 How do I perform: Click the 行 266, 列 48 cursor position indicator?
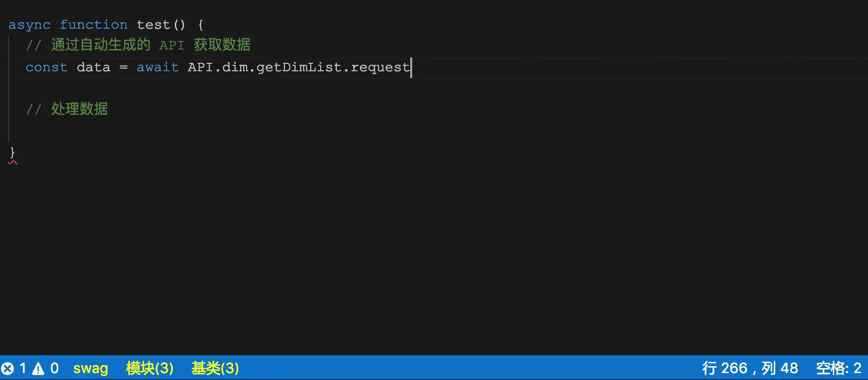pyautogui.click(x=750, y=368)
